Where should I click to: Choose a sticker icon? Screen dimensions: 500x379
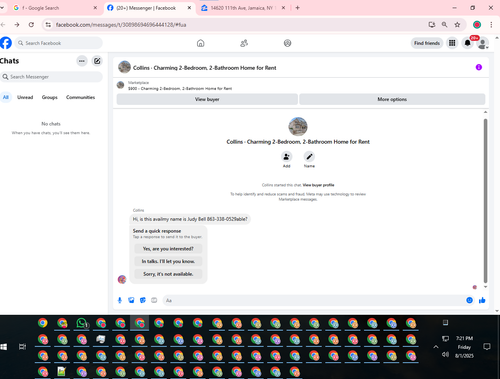143,300
